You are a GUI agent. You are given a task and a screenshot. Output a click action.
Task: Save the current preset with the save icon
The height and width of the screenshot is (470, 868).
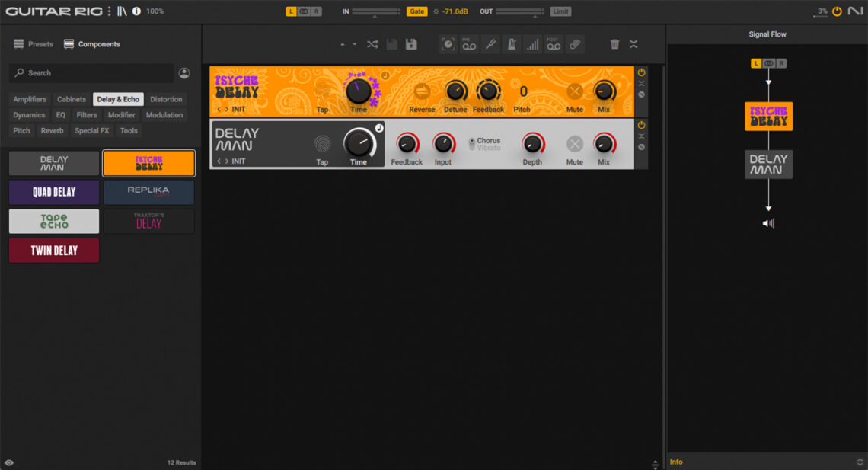tap(411, 43)
